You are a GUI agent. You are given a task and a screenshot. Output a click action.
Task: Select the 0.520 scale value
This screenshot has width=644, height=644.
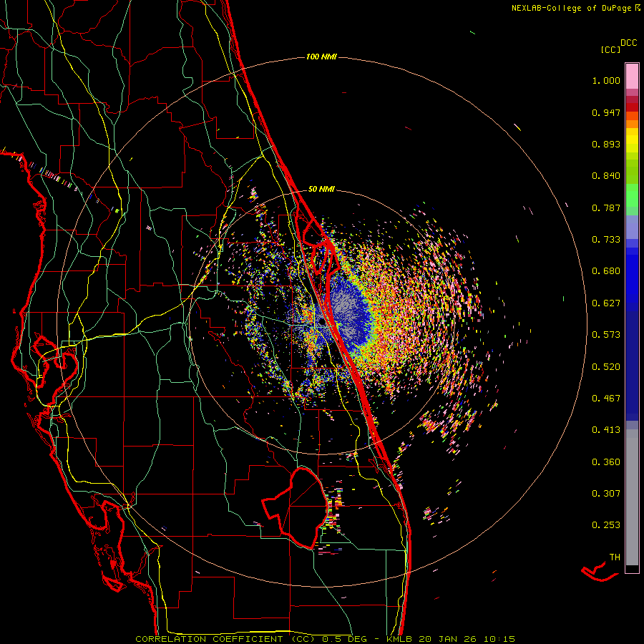[x=606, y=367]
